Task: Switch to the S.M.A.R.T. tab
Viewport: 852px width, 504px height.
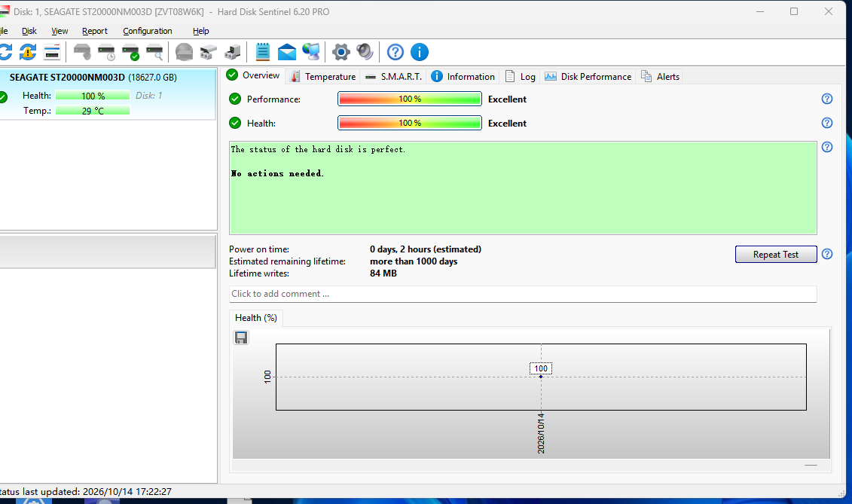Action: (394, 77)
